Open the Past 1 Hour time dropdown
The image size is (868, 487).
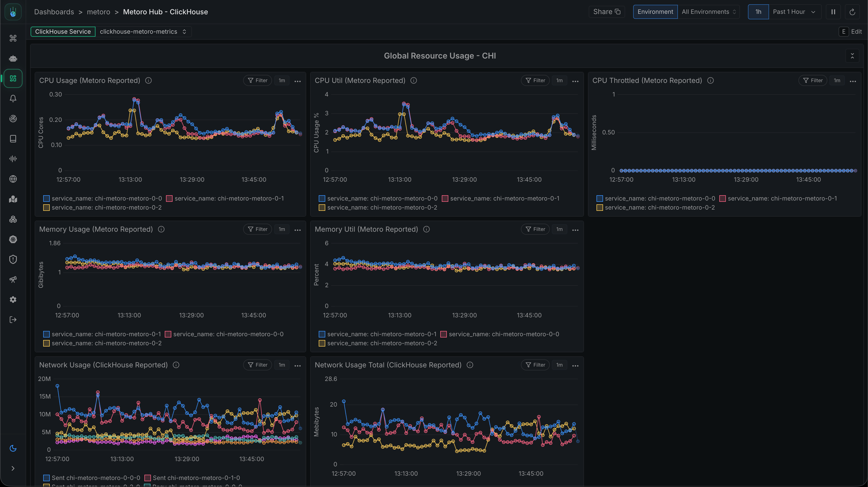click(x=795, y=12)
